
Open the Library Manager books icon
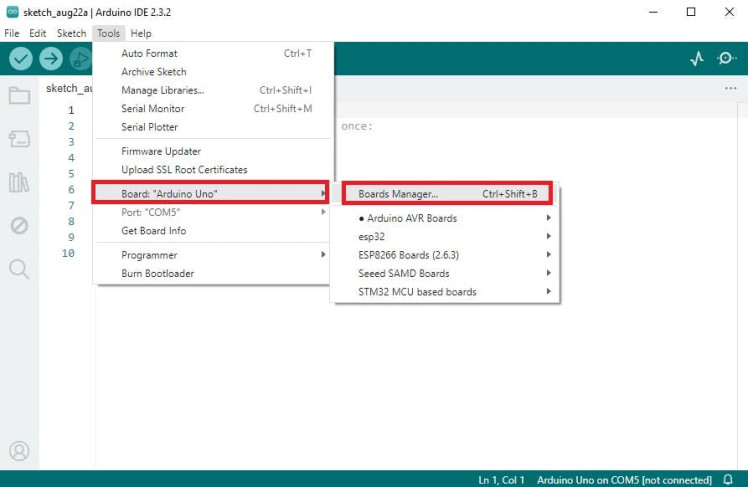[19, 182]
